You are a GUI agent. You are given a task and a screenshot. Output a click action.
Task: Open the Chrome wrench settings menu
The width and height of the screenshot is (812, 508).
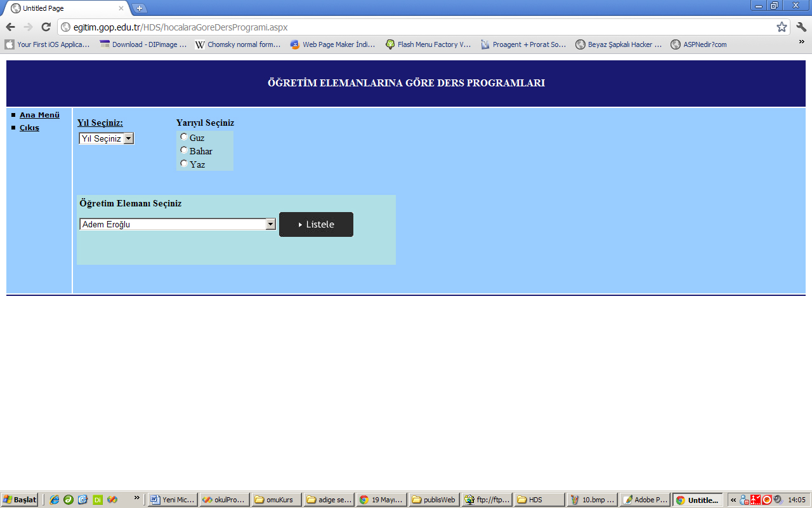pyautogui.click(x=801, y=27)
